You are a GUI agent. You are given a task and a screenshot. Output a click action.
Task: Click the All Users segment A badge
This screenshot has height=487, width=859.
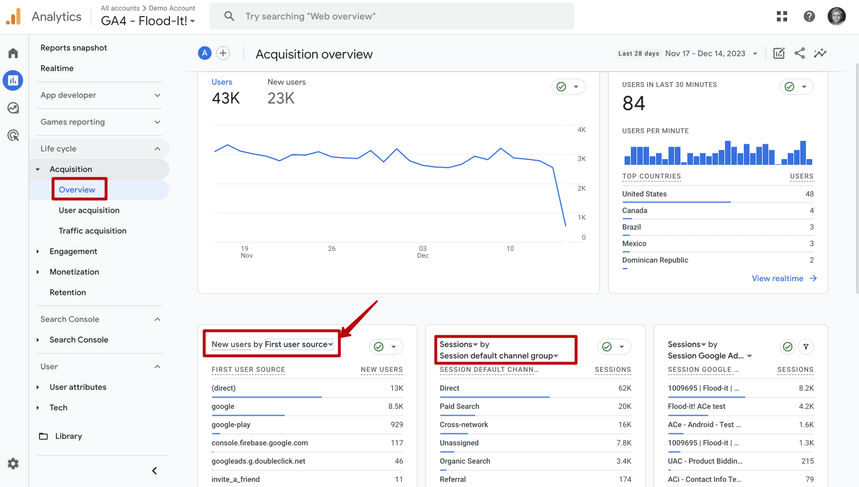click(204, 53)
